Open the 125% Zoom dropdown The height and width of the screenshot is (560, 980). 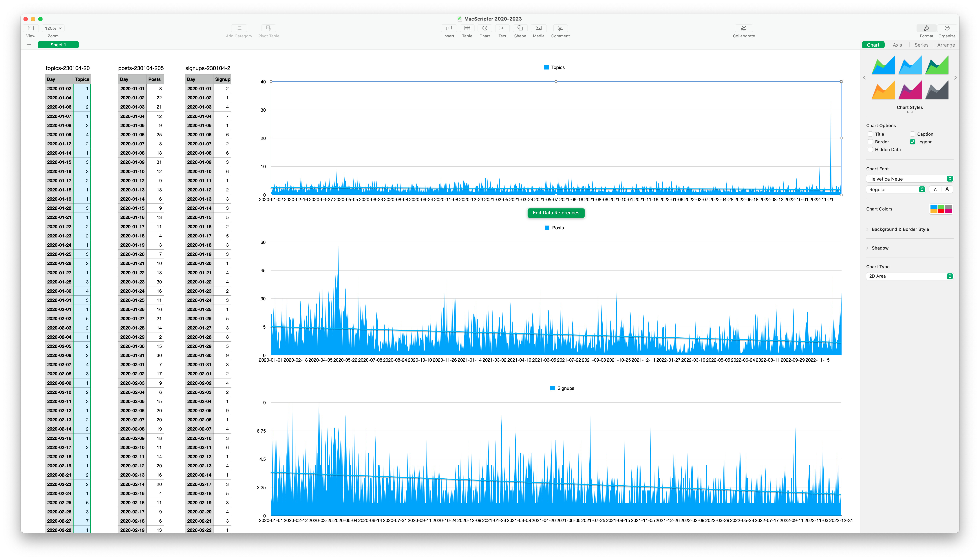[53, 28]
